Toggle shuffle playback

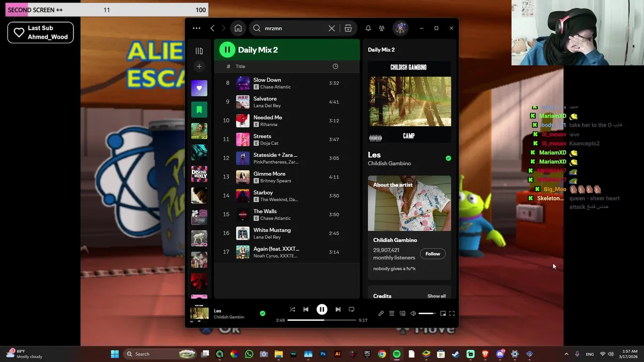point(292,310)
